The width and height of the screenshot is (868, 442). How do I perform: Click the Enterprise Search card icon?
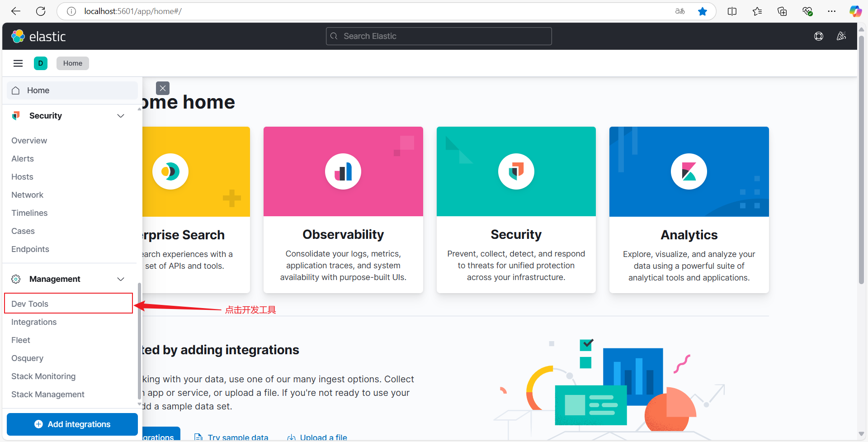pos(170,171)
